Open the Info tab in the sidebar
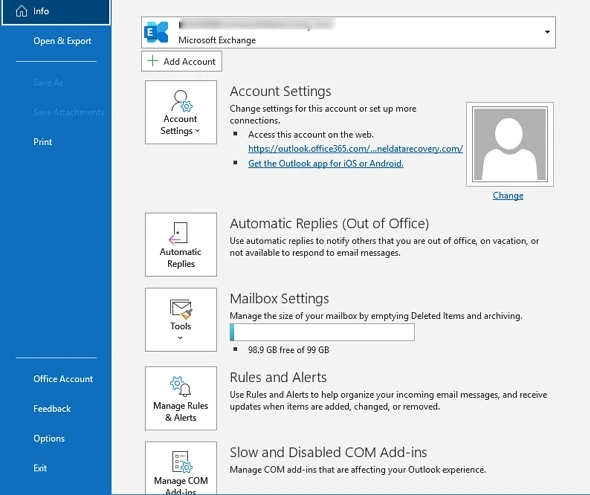 tap(56, 12)
